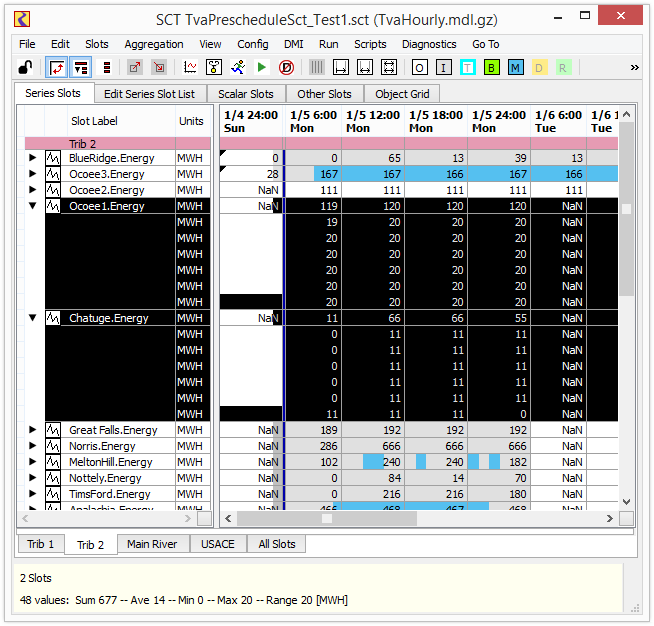The width and height of the screenshot is (654, 626).
Task: Open the Go To menu
Action: pyautogui.click(x=485, y=44)
